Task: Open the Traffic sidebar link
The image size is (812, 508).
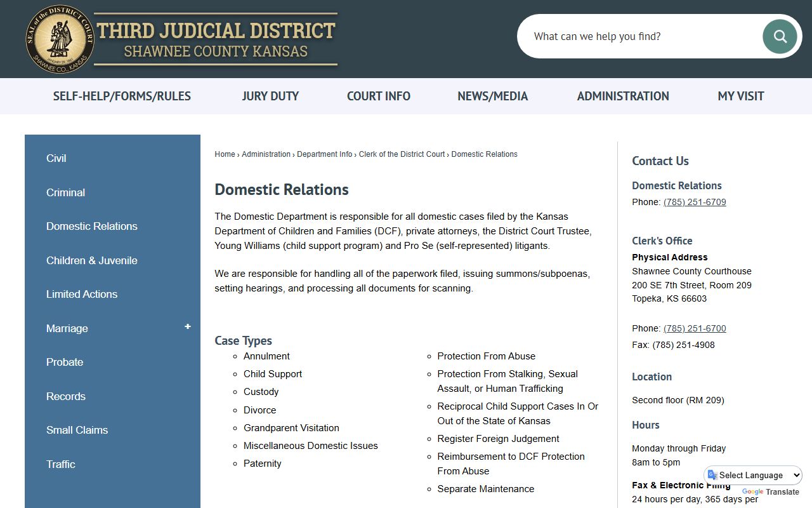Action: click(x=61, y=464)
